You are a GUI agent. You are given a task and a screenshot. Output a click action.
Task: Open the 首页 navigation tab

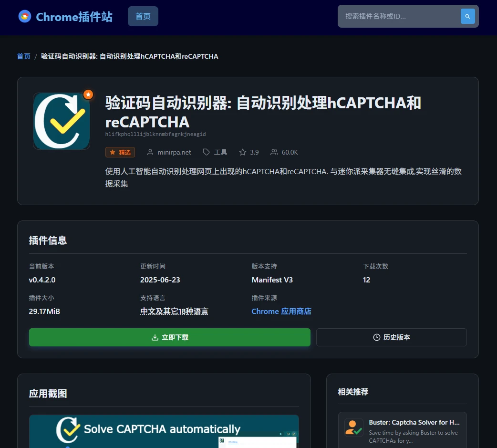coord(143,16)
